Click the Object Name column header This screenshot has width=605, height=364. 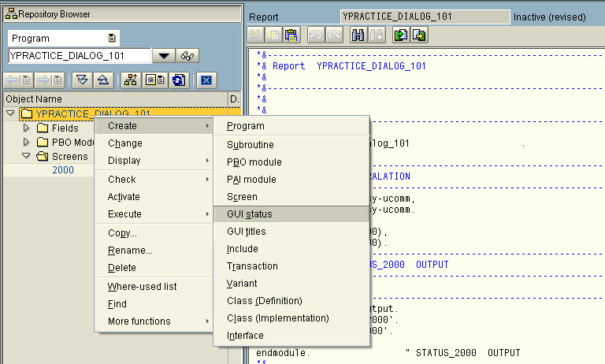[x=34, y=99]
